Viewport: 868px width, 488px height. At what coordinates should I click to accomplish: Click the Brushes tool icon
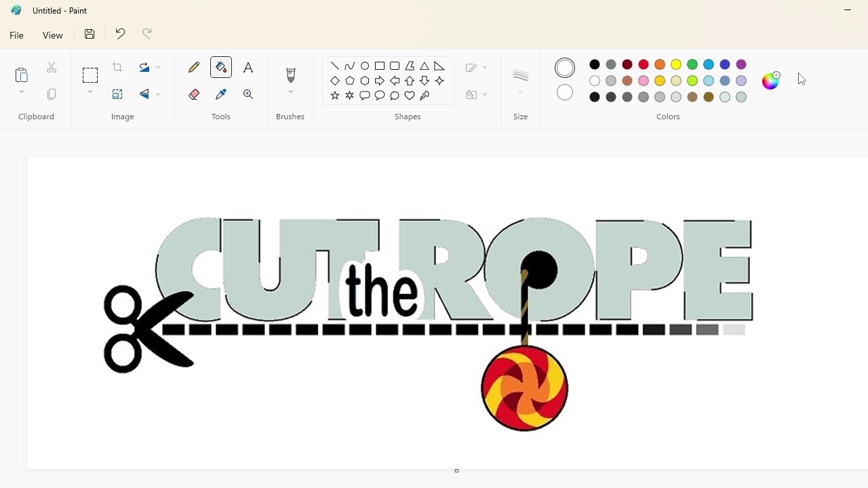click(x=291, y=75)
